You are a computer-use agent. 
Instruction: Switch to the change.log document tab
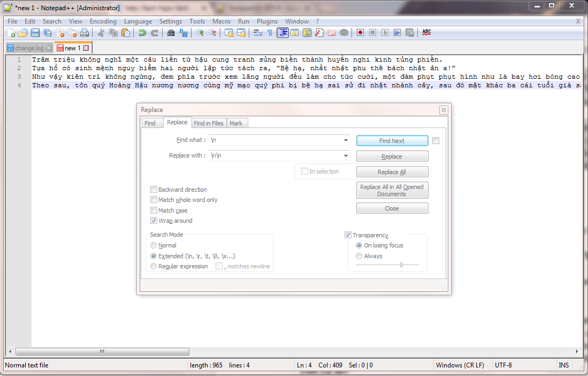(x=29, y=48)
